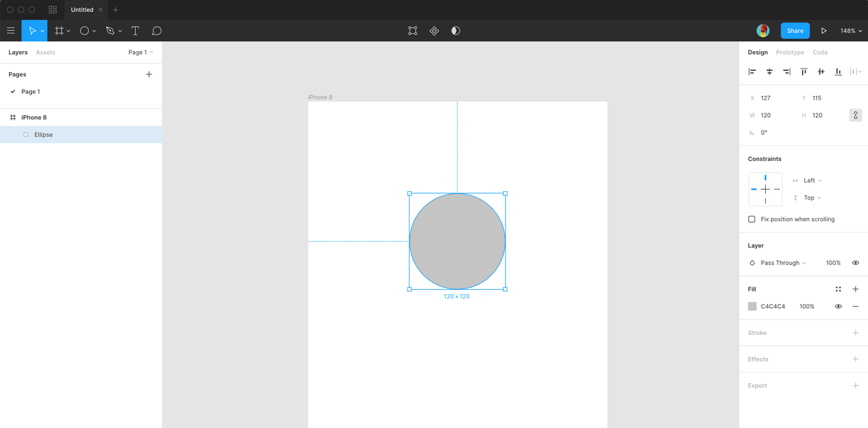The image size is (868, 428).
Task: Select the Text tool
Action: (x=135, y=31)
